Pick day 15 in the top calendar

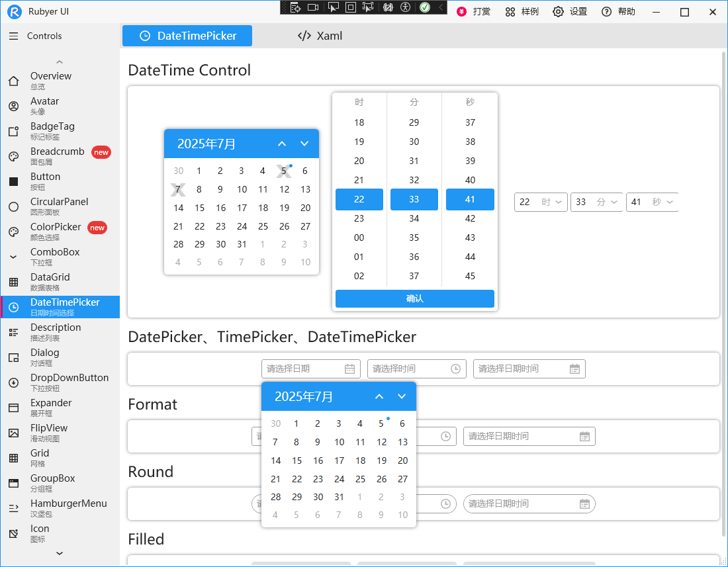click(x=200, y=208)
